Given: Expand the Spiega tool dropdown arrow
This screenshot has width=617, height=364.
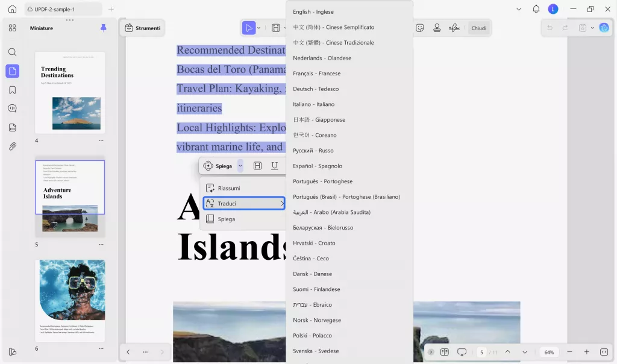Looking at the screenshot, I should [240, 166].
